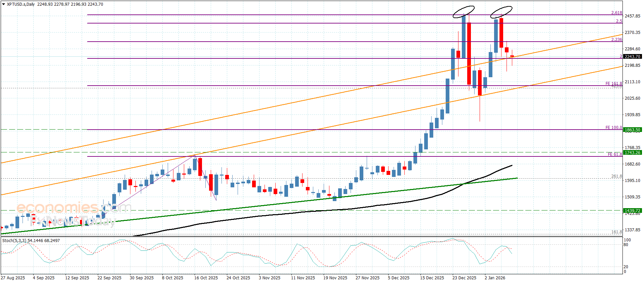Image resolution: width=644 pixels, height=282 pixels.
Task: Click the 2 Jan 2026 date on time axis
Action: point(495,278)
